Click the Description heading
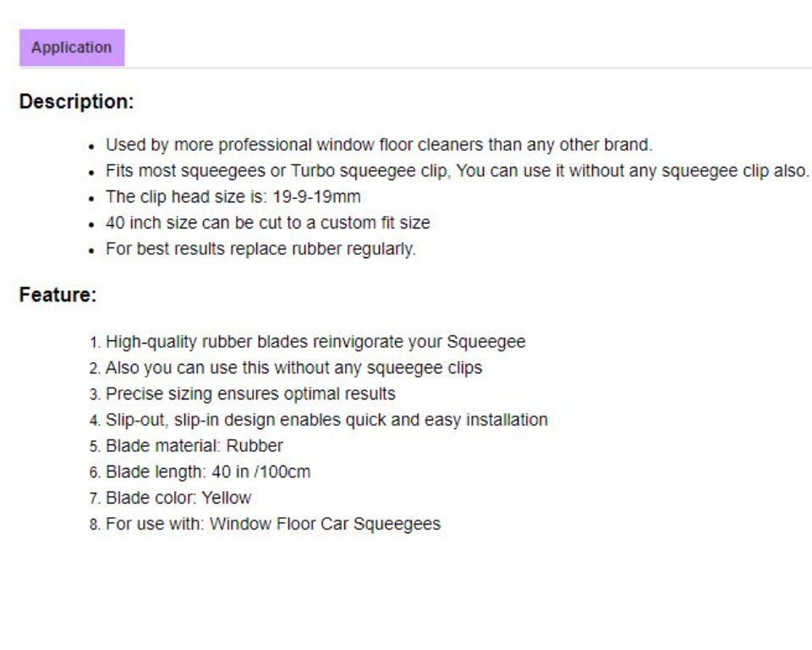Screen dimensions: 812x650 pos(77,102)
